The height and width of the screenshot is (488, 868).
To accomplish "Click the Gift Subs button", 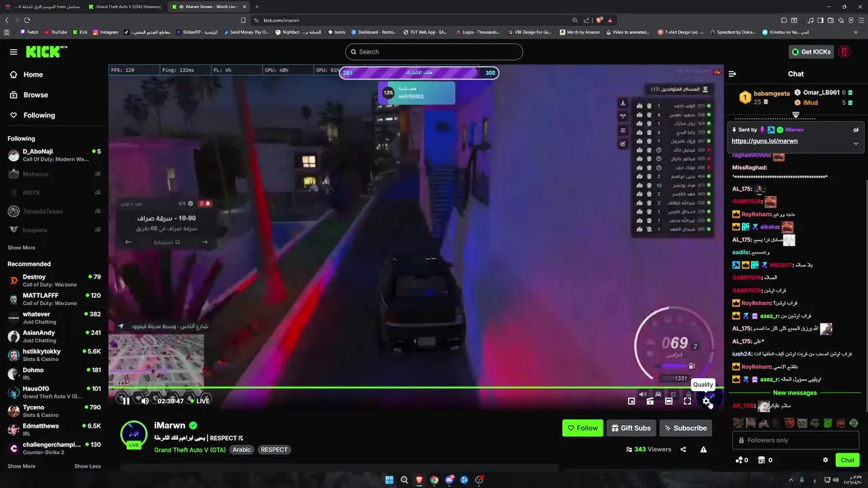I will (x=631, y=428).
